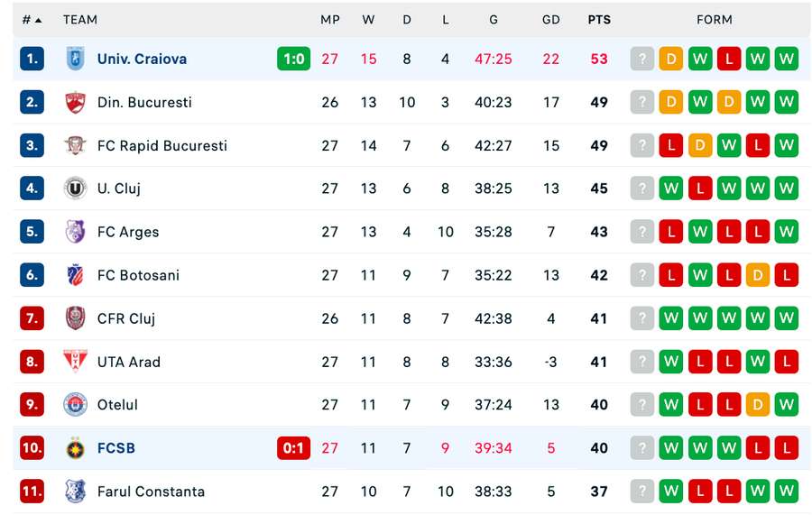This screenshot has width=812, height=515.
Task: Click the FC Rapid Bucuresti crest icon
Action: tap(75, 145)
